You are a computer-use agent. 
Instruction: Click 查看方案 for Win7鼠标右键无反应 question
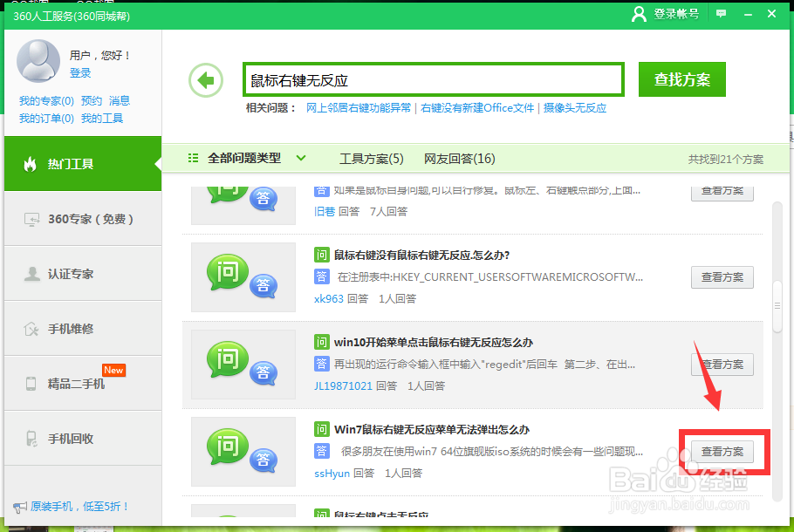722,452
